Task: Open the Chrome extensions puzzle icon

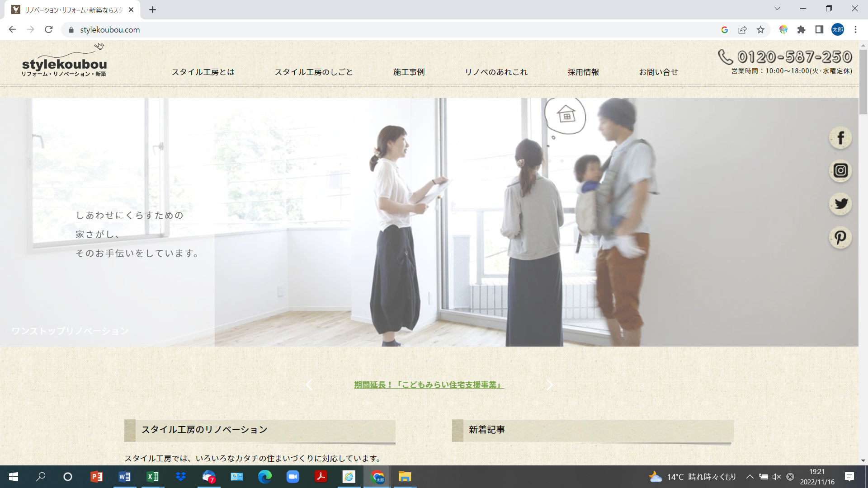Action: (x=801, y=30)
